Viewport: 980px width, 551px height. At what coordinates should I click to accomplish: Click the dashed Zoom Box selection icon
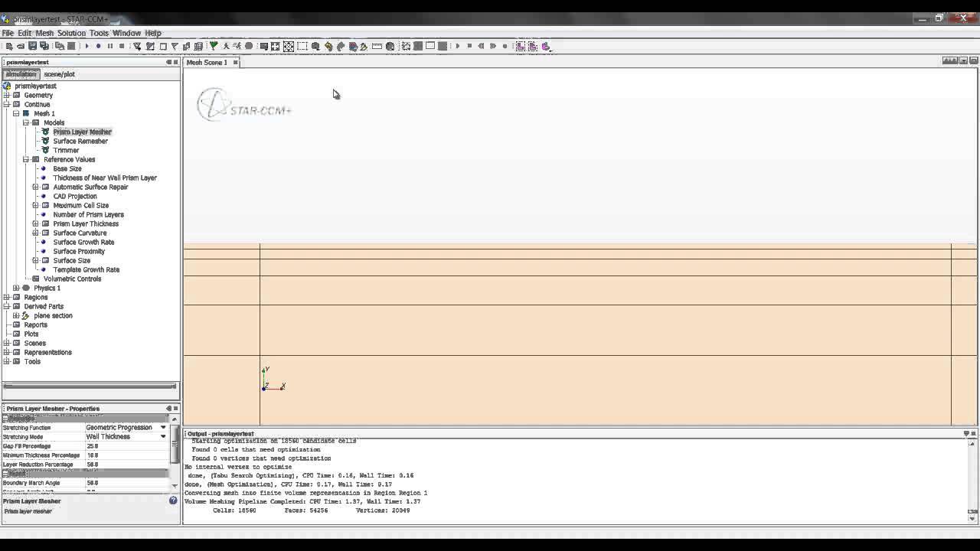302,46
